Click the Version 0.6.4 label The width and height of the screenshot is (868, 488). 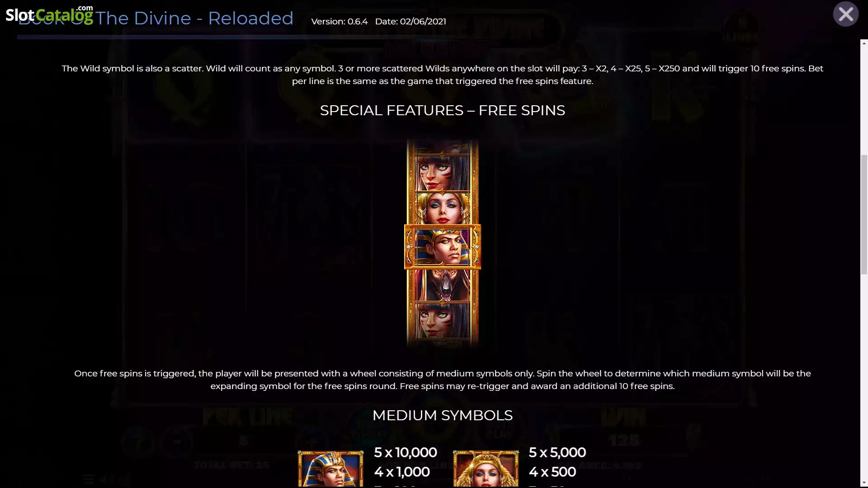click(340, 21)
